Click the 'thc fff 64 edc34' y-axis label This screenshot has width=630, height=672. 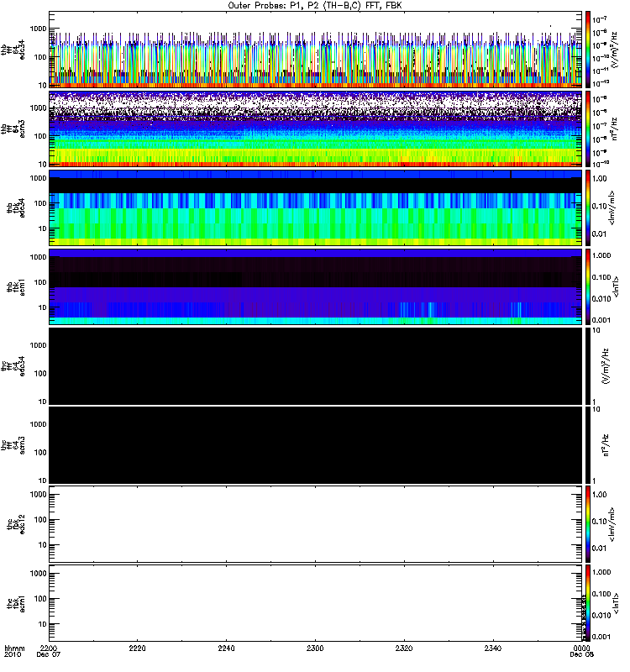tap(13, 366)
